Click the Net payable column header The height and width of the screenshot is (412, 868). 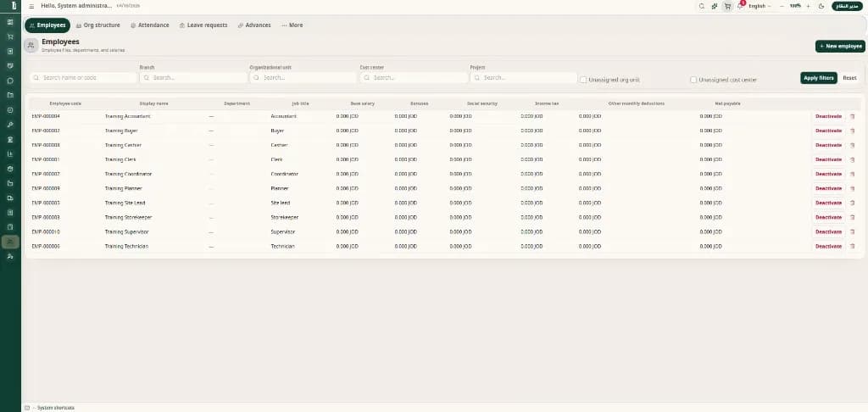(727, 103)
